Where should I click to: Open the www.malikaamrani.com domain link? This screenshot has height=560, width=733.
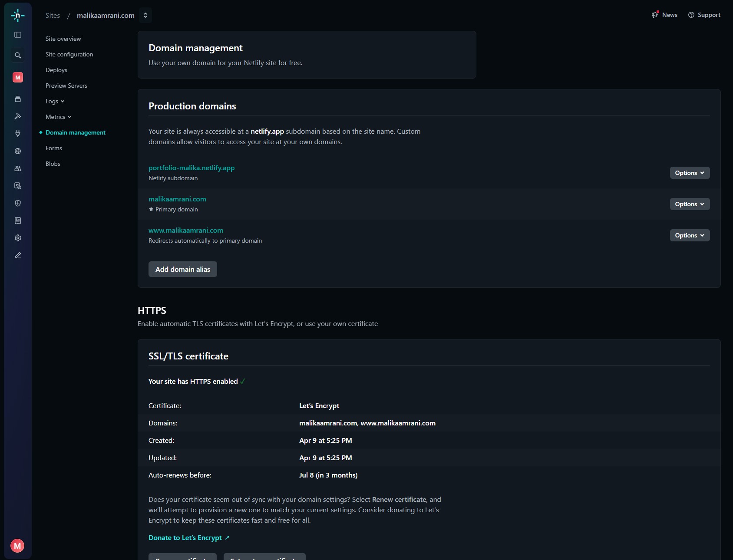coord(186,230)
